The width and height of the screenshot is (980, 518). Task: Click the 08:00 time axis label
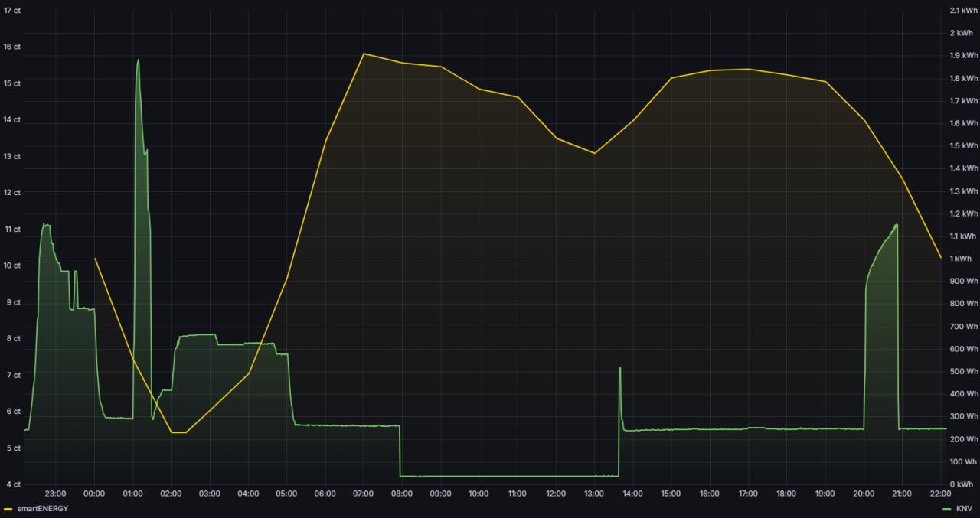click(x=402, y=494)
